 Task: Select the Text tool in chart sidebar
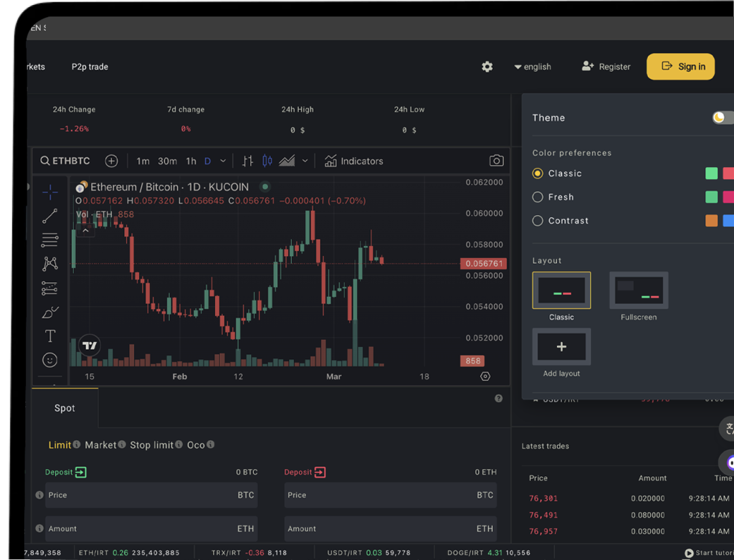pyautogui.click(x=50, y=336)
